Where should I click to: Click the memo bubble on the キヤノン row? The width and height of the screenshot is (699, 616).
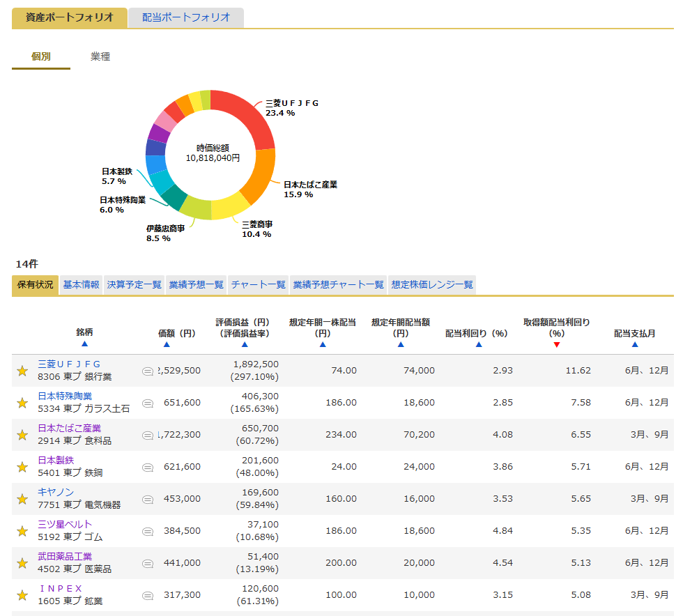coord(148,500)
